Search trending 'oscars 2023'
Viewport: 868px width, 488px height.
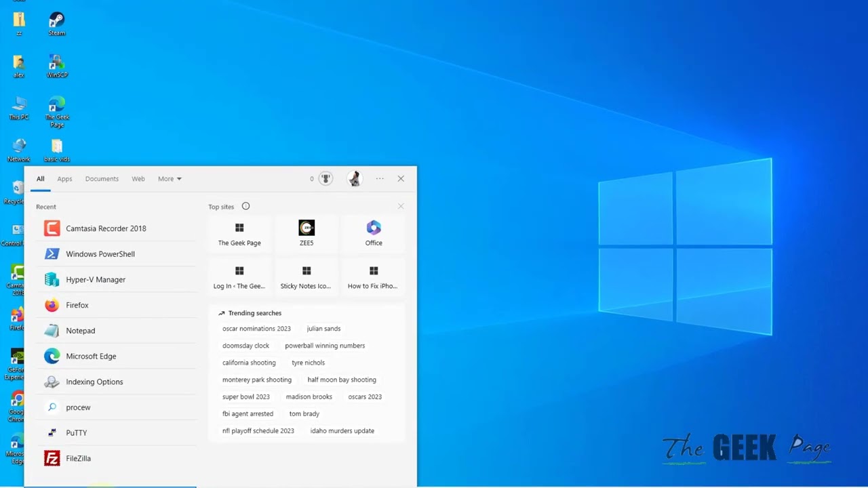tap(365, 396)
